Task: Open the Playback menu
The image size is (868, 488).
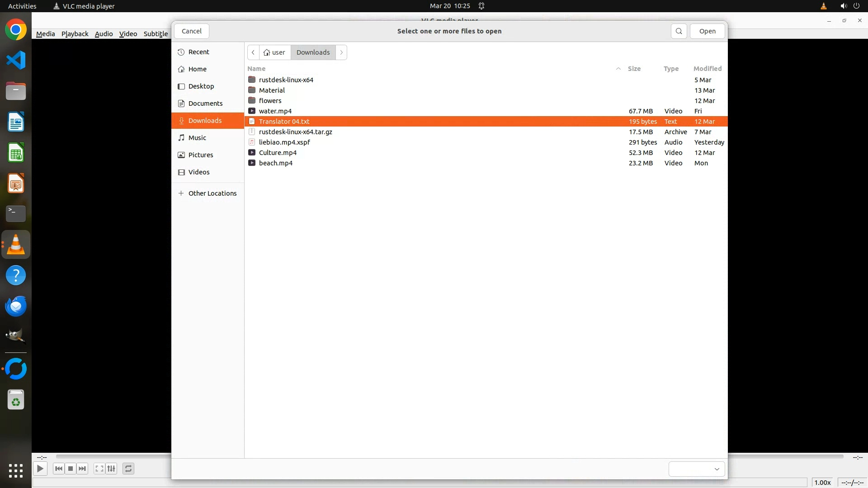Action: (x=75, y=34)
